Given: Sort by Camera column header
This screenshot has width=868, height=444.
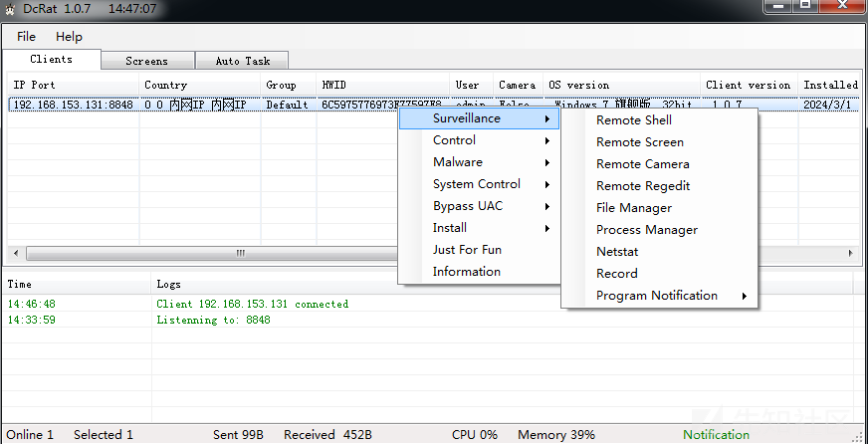Looking at the screenshot, I should tap(519, 85).
